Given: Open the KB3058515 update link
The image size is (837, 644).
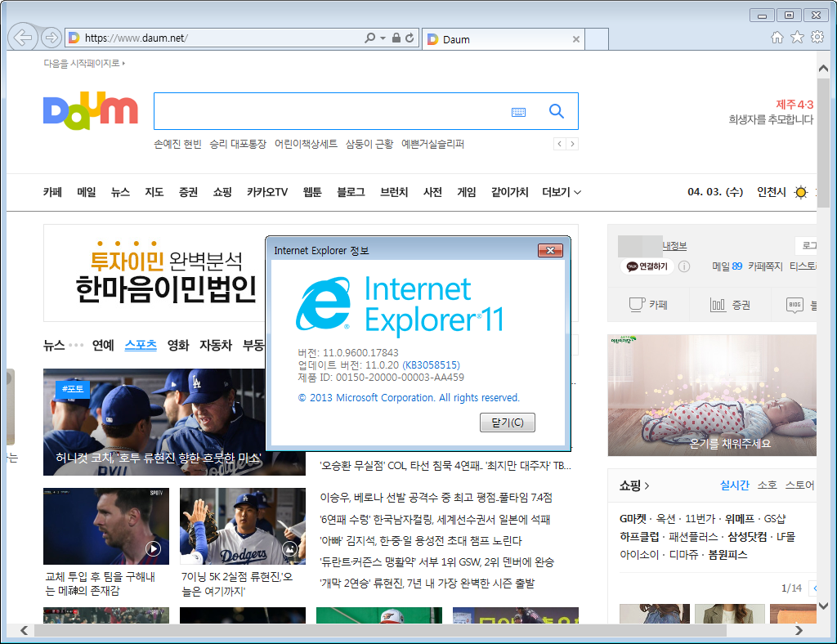Looking at the screenshot, I should point(431,365).
